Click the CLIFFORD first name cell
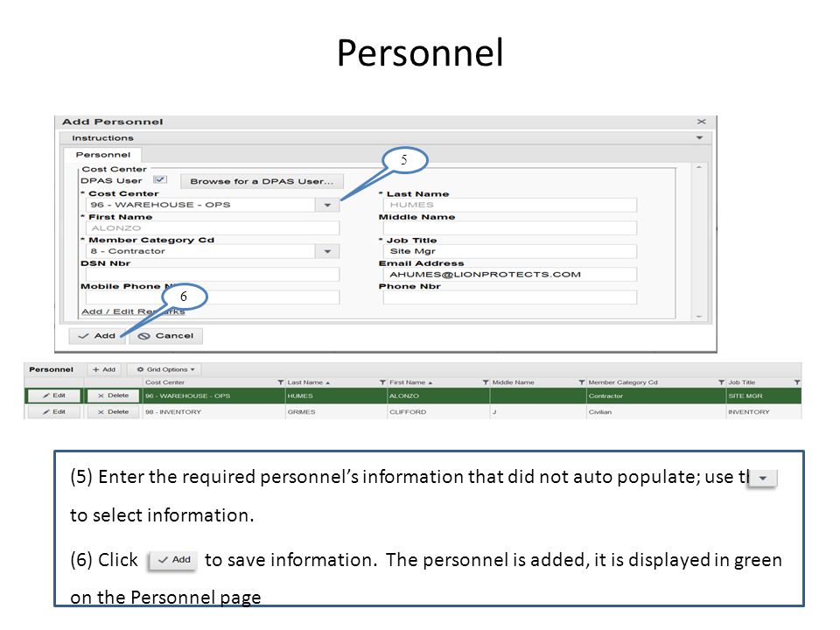Screen dimensions: 840x630 (438, 412)
